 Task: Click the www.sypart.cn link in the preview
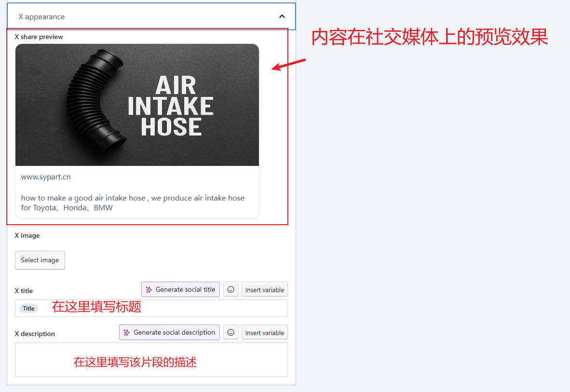[x=46, y=177]
